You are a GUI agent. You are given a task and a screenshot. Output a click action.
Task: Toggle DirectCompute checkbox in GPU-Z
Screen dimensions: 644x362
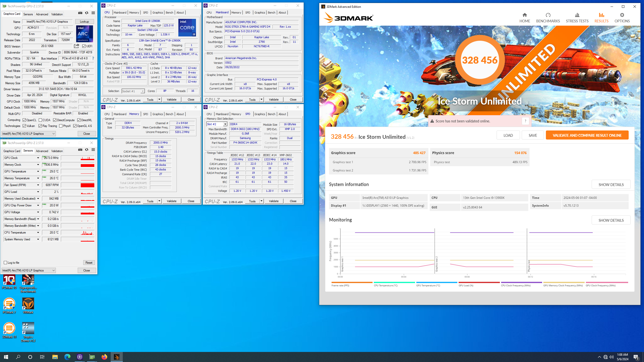point(55,120)
